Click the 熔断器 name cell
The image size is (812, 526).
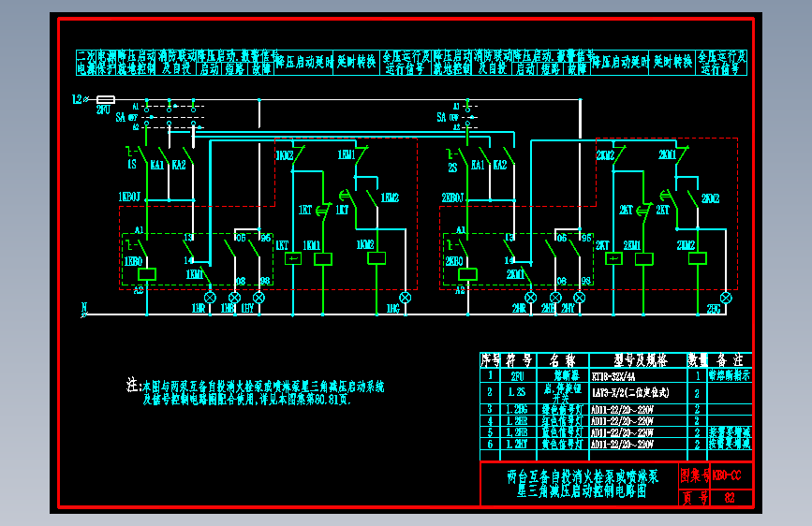coord(563,376)
